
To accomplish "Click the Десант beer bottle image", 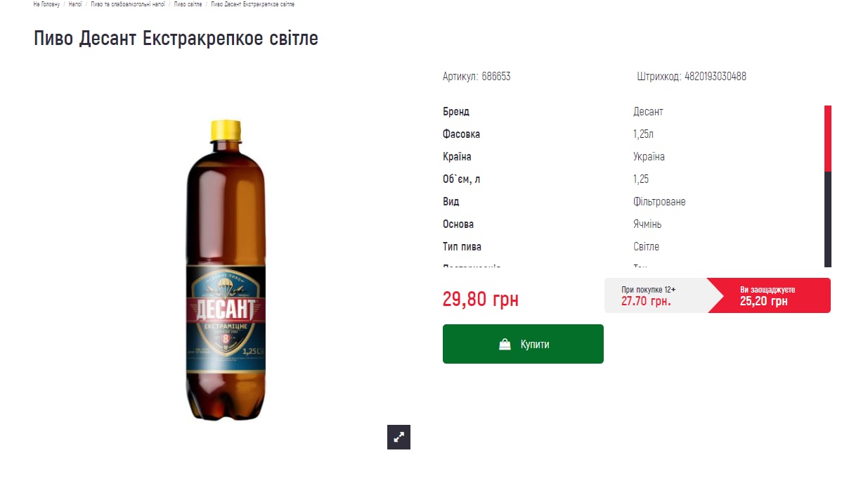I will tap(226, 271).
